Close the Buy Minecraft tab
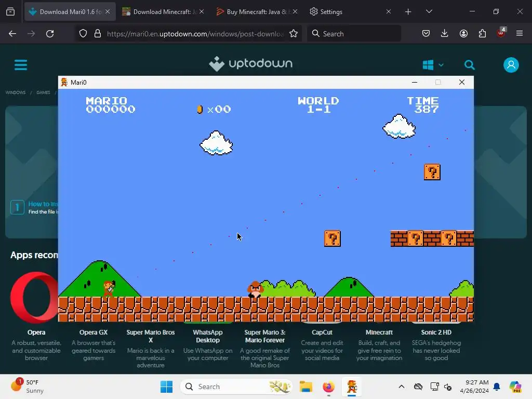 pos(295,11)
